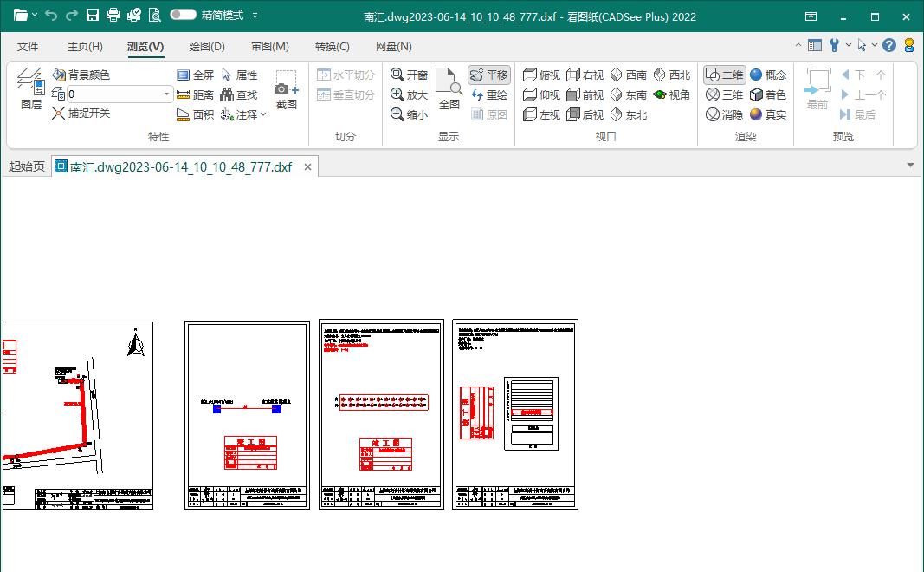924x572 pixels.
Task: Select the 东南 southeast isometric view
Action: tap(629, 95)
